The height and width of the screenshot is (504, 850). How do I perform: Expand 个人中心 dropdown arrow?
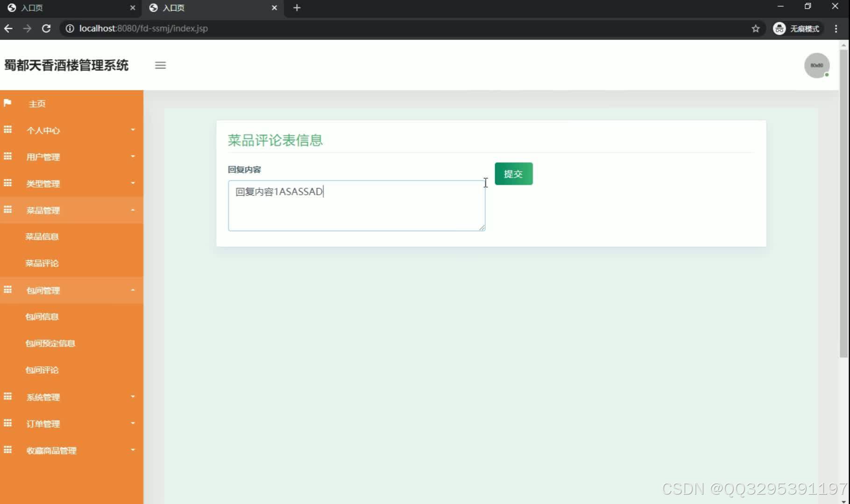point(133,130)
